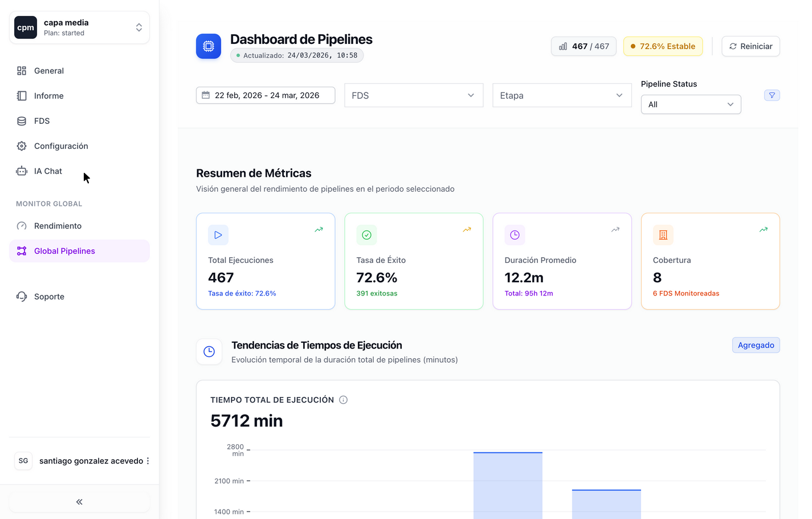Navigate to Rendimiento in the sidebar
The width and height of the screenshot is (812, 519).
[x=58, y=226]
